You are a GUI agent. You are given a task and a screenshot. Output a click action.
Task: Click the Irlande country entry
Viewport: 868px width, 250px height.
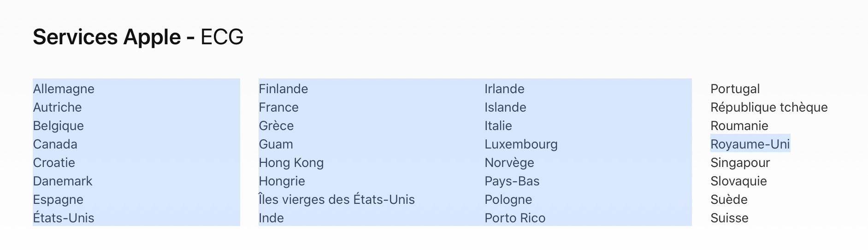[504, 89]
